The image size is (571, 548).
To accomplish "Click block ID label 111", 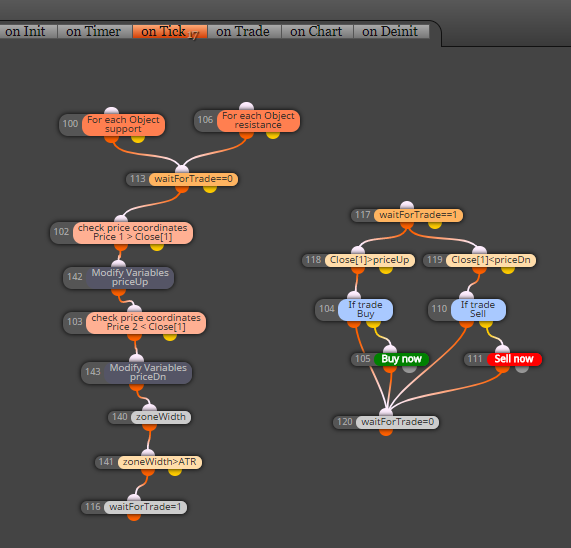I will [x=475, y=359].
